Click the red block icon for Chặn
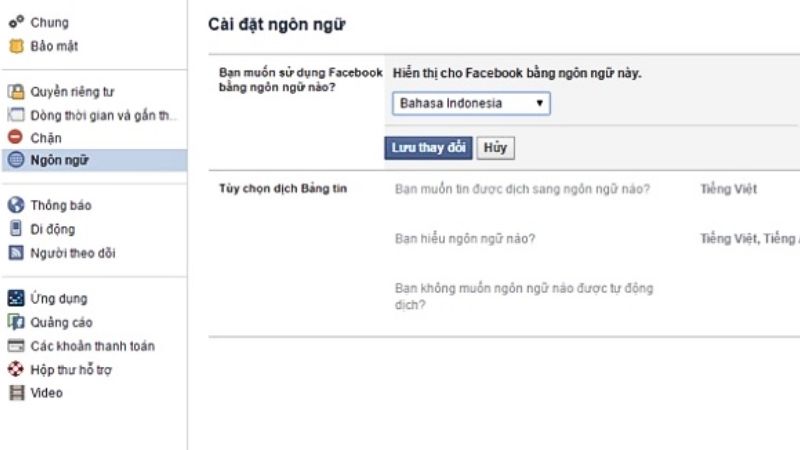This screenshot has width=800, height=450. point(16,137)
